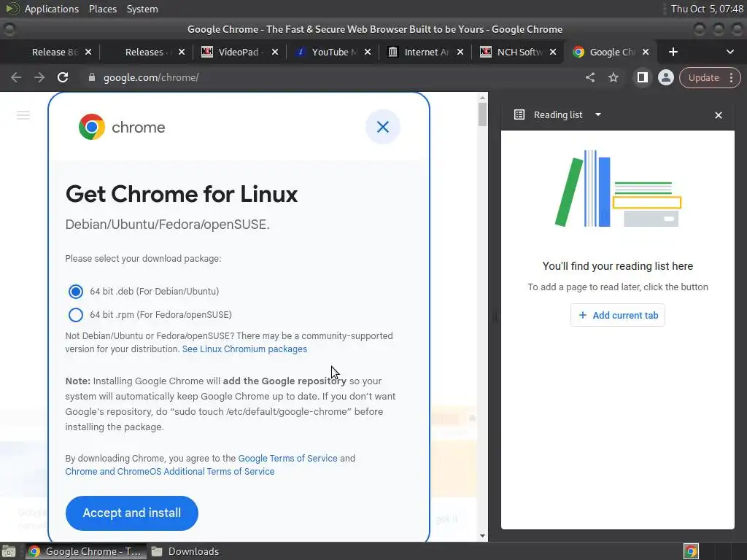
Task: Go back to the previous page
Action: click(x=16, y=77)
